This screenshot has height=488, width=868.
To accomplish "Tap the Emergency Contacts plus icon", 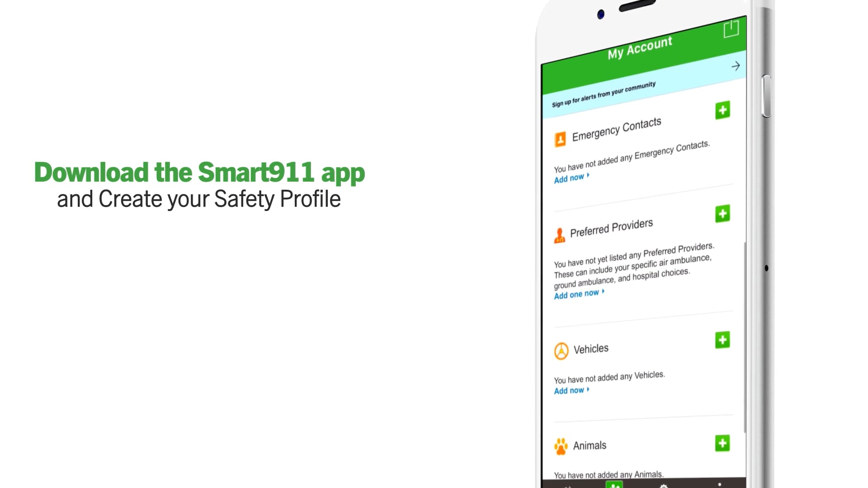I will pos(722,111).
